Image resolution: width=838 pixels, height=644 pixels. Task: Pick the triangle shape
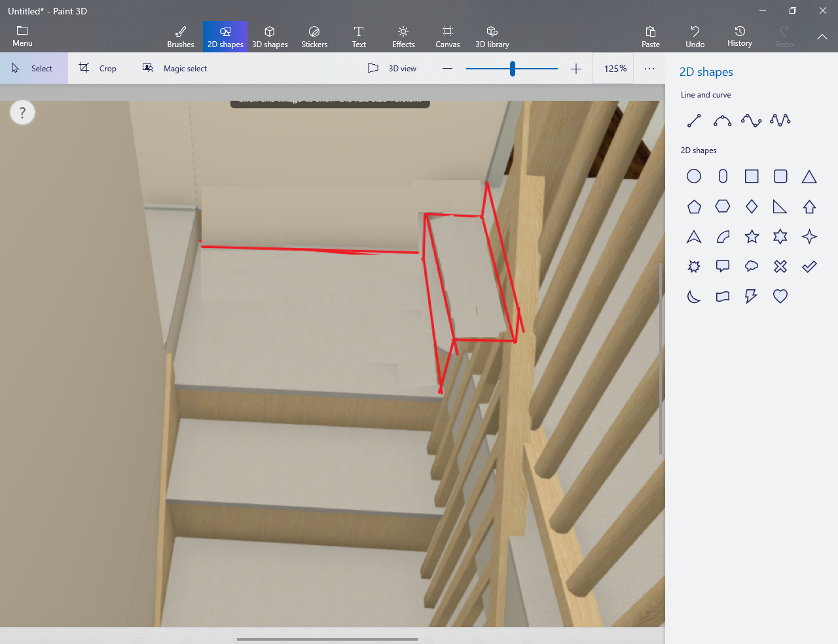[809, 177]
